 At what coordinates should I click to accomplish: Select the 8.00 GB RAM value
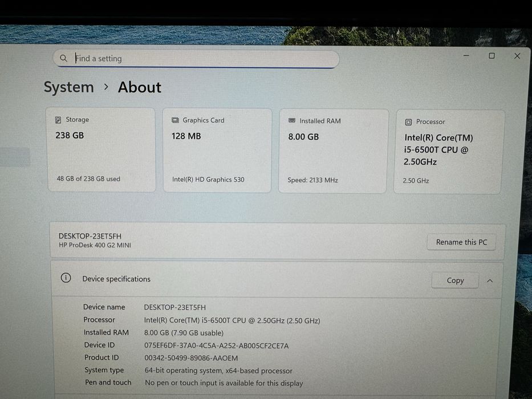[x=303, y=137]
